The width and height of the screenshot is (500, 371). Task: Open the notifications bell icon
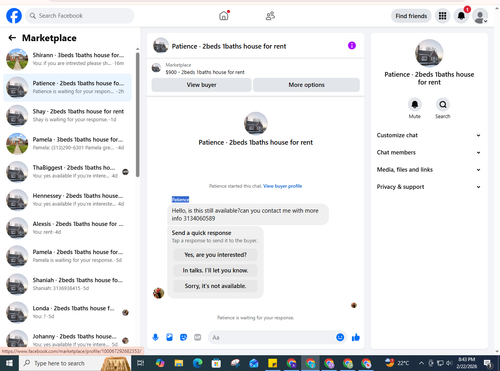tap(461, 16)
